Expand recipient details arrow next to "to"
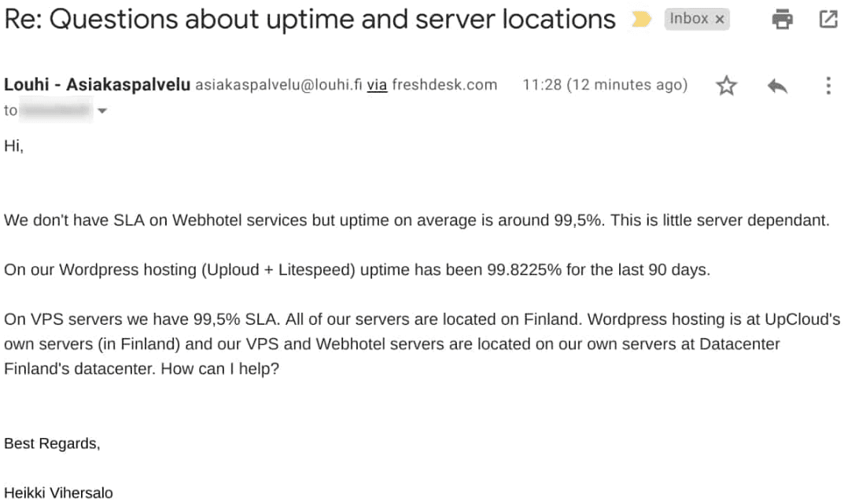This screenshot has width=844, height=504. (x=101, y=112)
